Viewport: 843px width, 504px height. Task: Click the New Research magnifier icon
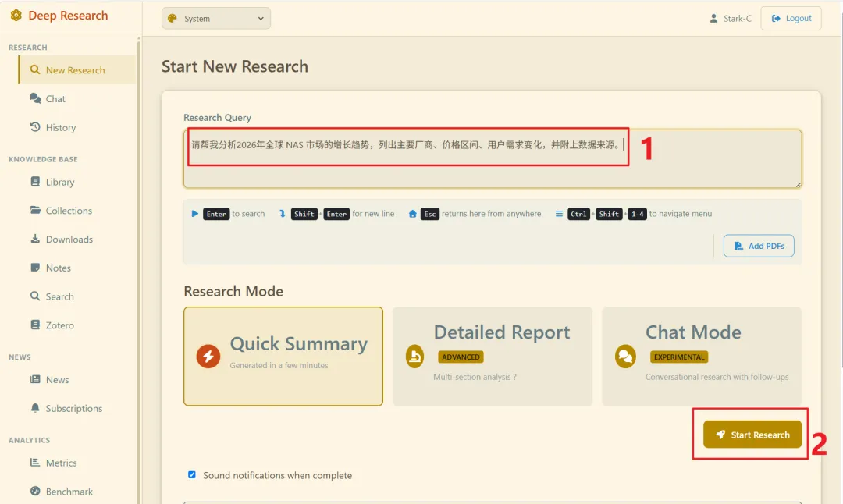[35, 70]
